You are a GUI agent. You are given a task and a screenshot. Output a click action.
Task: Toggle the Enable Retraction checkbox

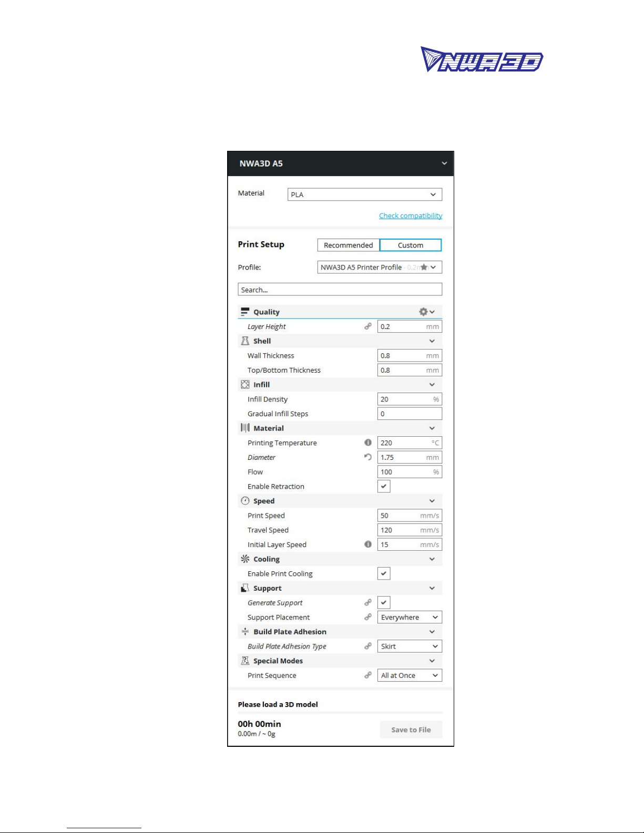click(384, 486)
